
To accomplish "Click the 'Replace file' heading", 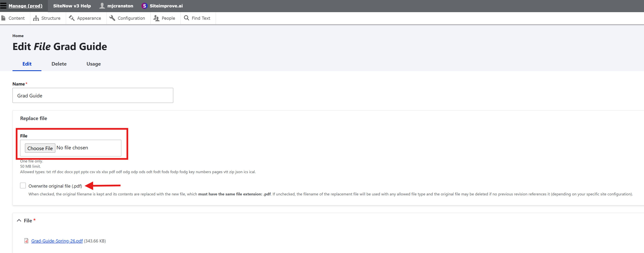I will (x=34, y=118).
